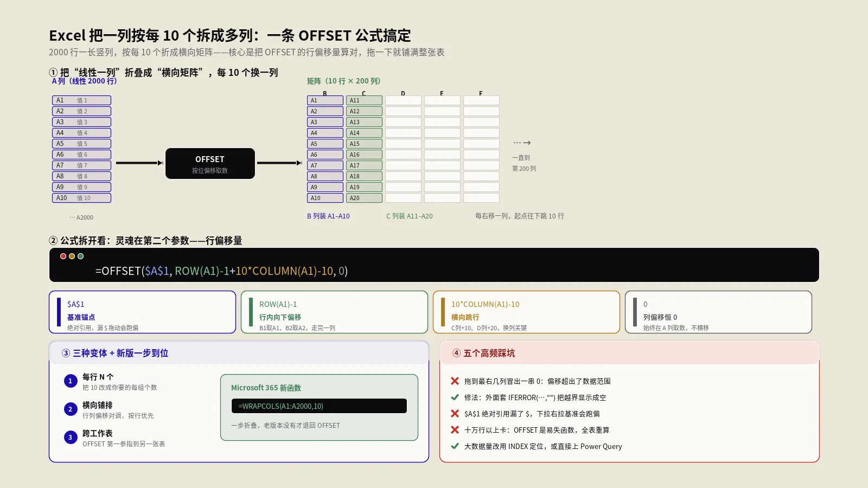The height and width of the screenshot is (488, 868).
Task: Click text 十万行以上卡：OFFSET 是易失函数
Action: coord(537,430)
